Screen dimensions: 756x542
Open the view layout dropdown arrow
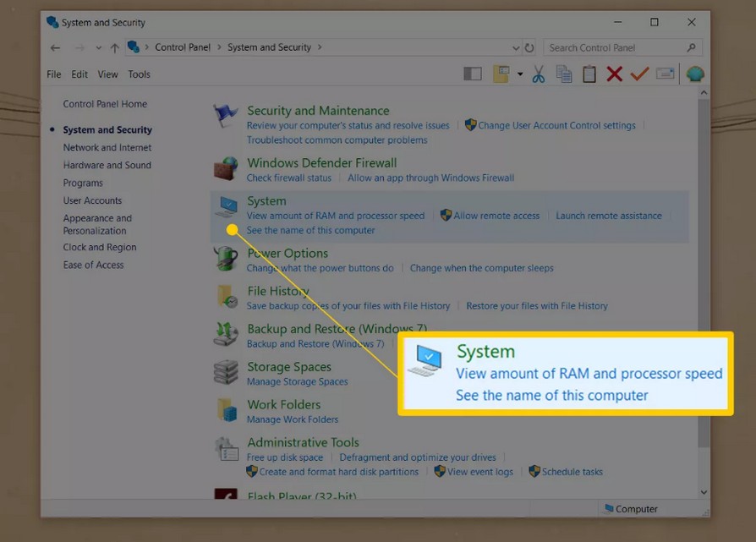click(520, 74)
